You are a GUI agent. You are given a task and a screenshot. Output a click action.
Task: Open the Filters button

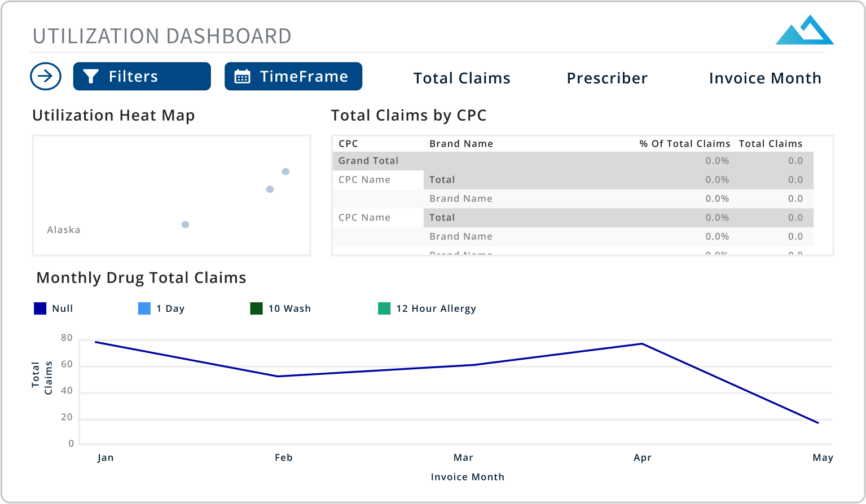(142, 76)
